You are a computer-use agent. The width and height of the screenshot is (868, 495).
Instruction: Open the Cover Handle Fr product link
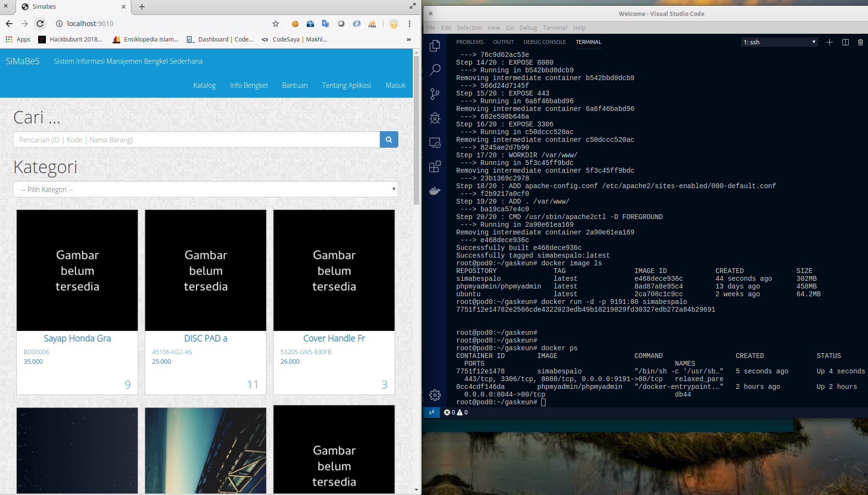coord(334,339)
